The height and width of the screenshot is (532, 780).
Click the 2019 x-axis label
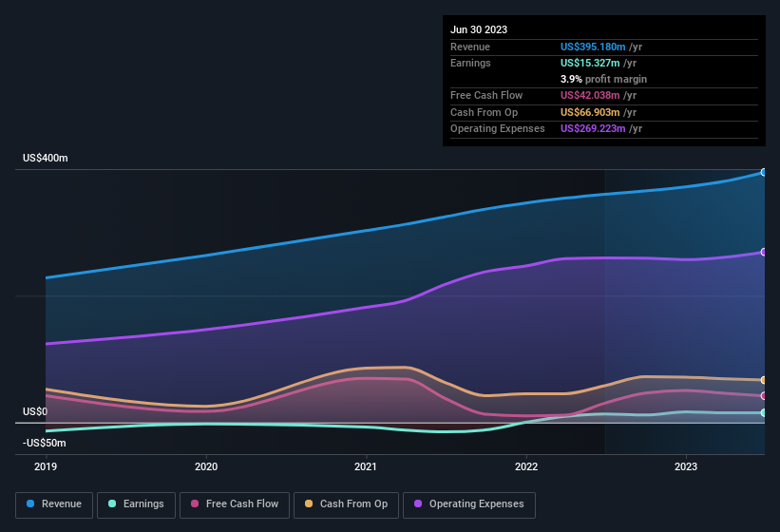pos(46,466)
